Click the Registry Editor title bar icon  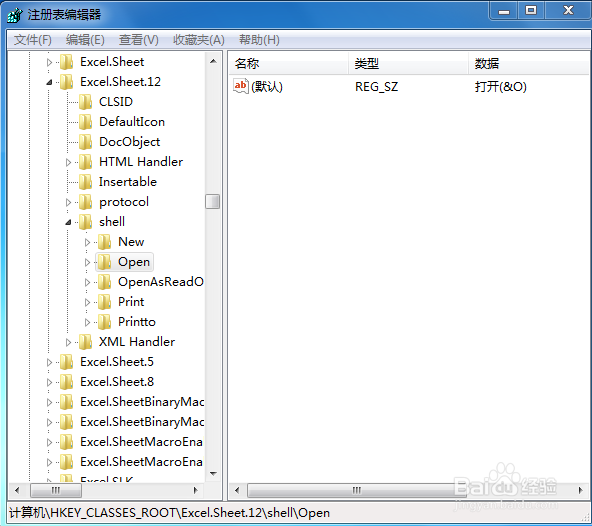point(15,15)
